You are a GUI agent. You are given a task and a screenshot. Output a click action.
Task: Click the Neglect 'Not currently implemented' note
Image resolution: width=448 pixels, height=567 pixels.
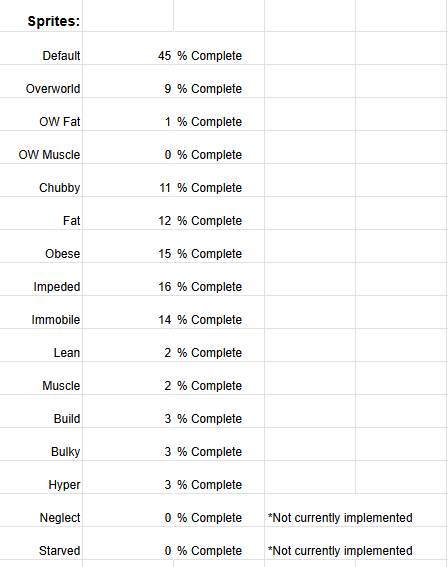coord(340,518)
